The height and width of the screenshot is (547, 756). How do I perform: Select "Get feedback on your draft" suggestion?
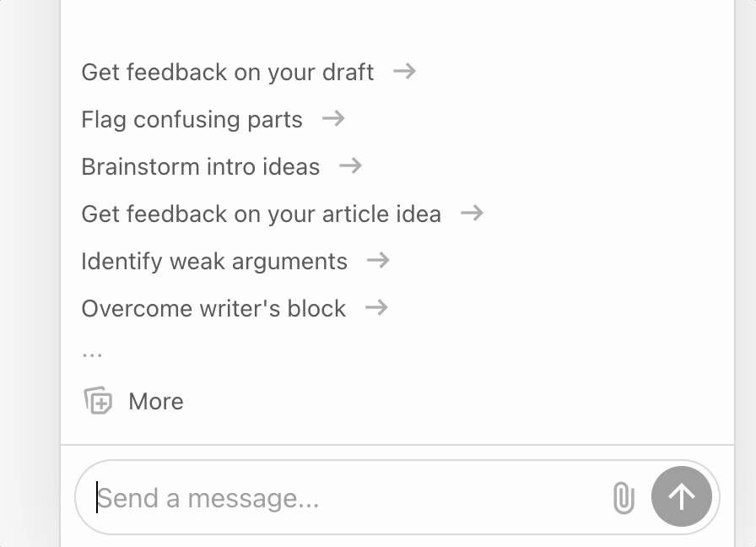pyautogui.click(x=227, y=73)
